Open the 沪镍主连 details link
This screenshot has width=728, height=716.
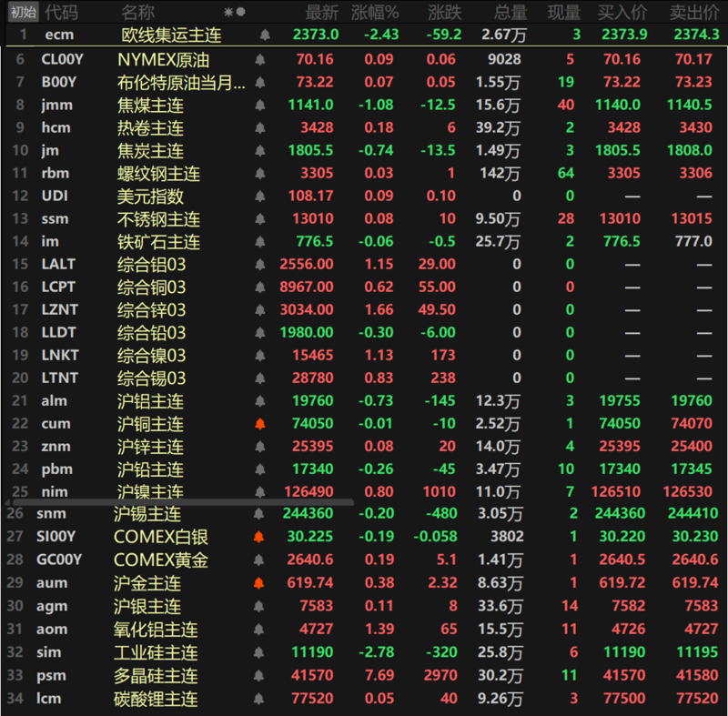(150, 491)
